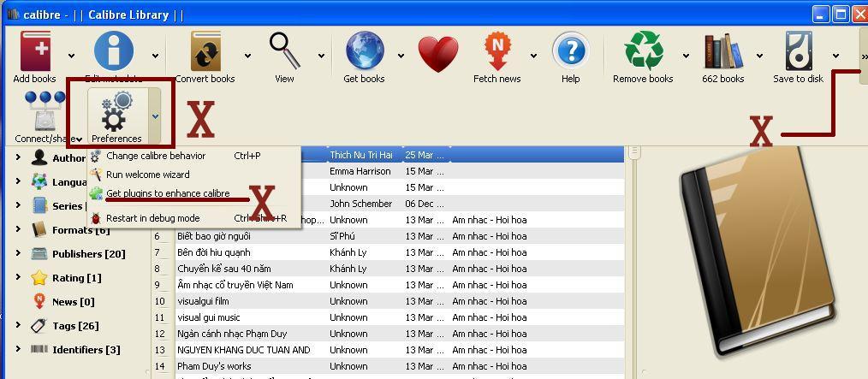Click the Publishers printer icon
The image size is (868, 379).
tap(39, 253)
